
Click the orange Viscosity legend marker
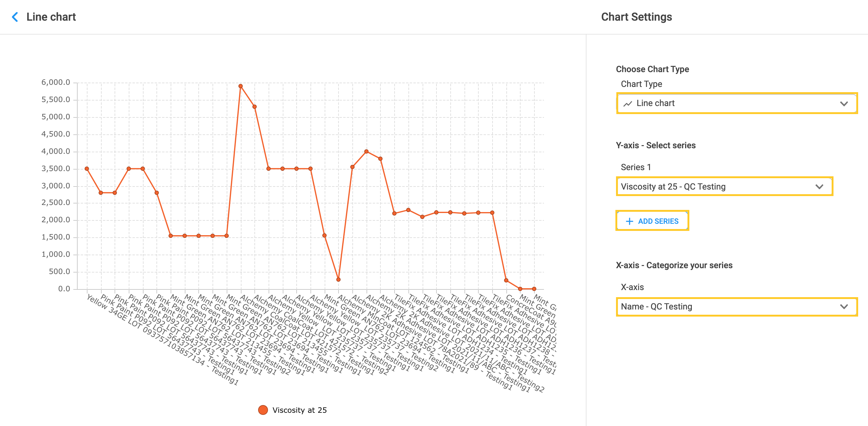[x=263, y=410]
